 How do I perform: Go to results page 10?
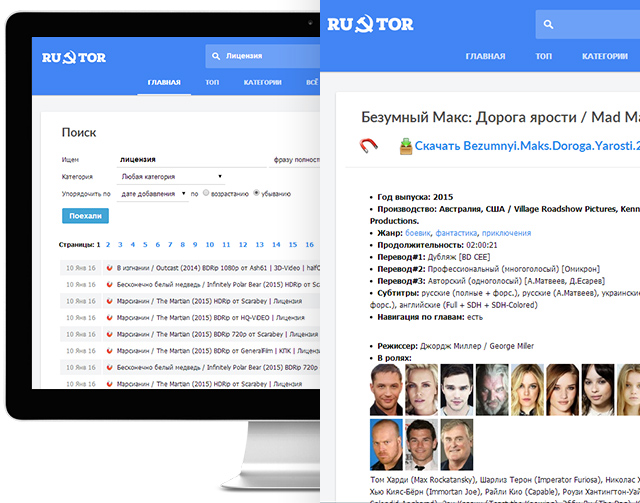click(x=210, y=245)
